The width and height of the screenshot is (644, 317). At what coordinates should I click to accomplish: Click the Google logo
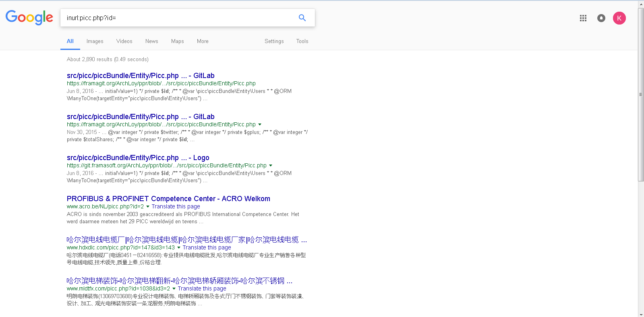29,18
